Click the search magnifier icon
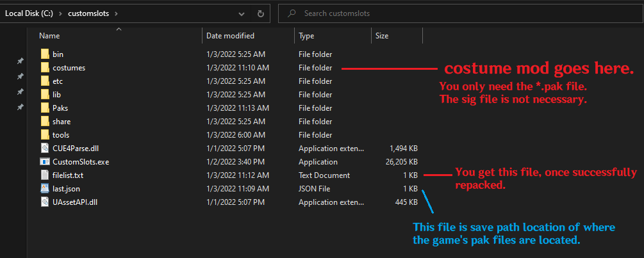The image size is (644, 258). coord(292,13)
